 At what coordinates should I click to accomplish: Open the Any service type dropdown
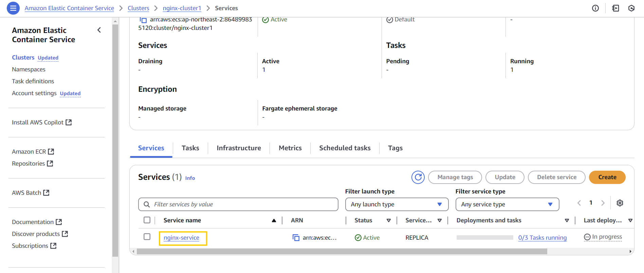point(507,204)
